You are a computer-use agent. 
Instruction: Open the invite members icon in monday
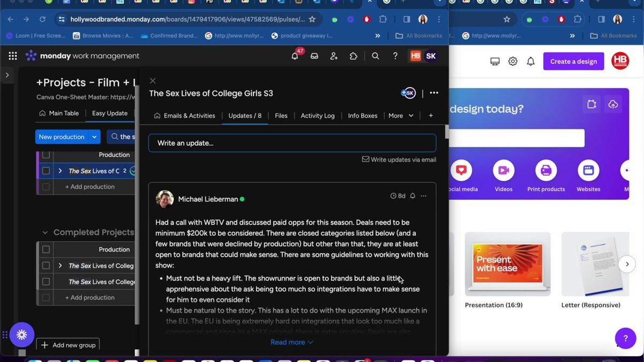point(334,56)
